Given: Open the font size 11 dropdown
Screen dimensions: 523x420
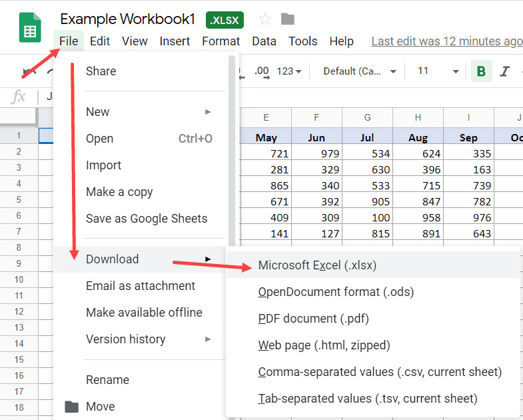Looking at the screenshot, I should pos(438,71).
